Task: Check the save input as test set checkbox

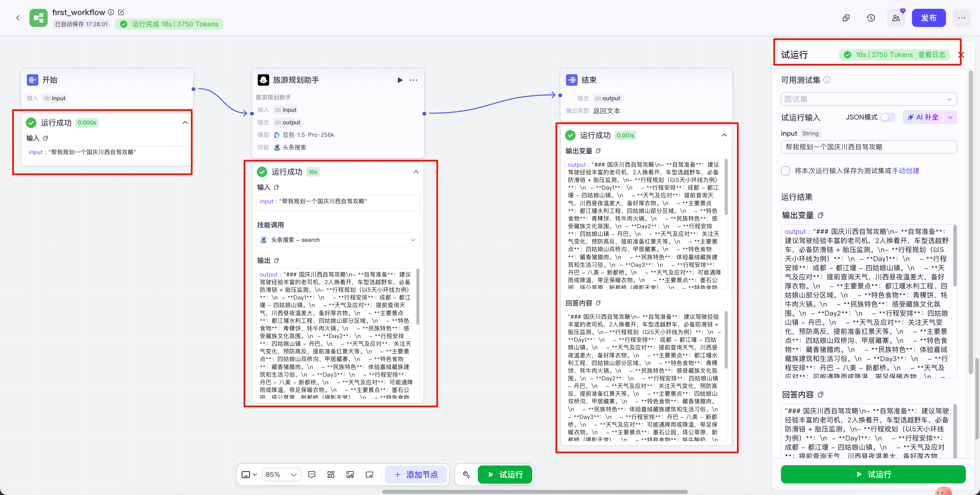Action: pos(785,171)
